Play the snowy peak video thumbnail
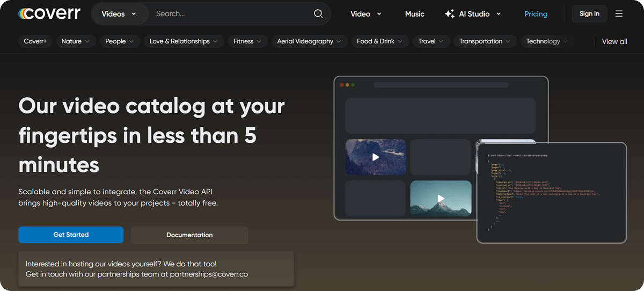This screenshot has height=291, width=644. [441, 198]
